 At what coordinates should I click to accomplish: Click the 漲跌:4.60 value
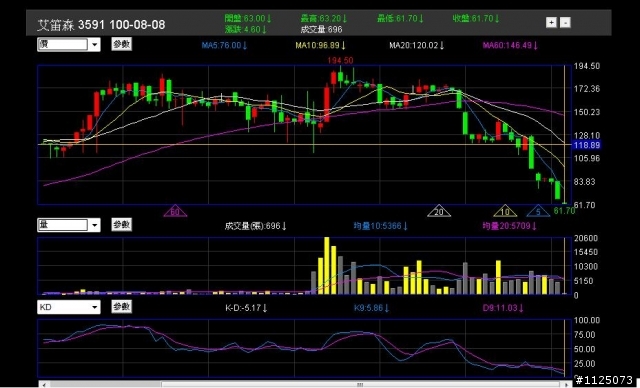246,29
